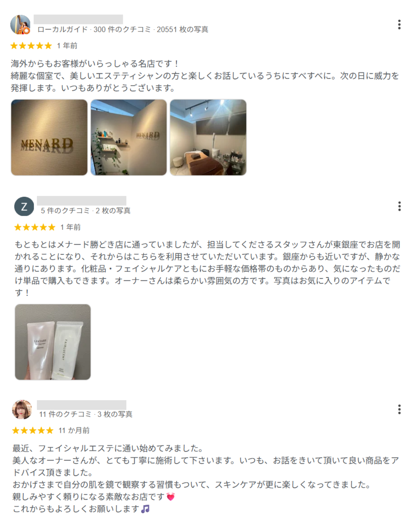Image resolution: width=420 pixels, height=525 pixels.
Task: Click the third reviewer's name above 11件のクチコミ
Action: [x=82, y=404]
